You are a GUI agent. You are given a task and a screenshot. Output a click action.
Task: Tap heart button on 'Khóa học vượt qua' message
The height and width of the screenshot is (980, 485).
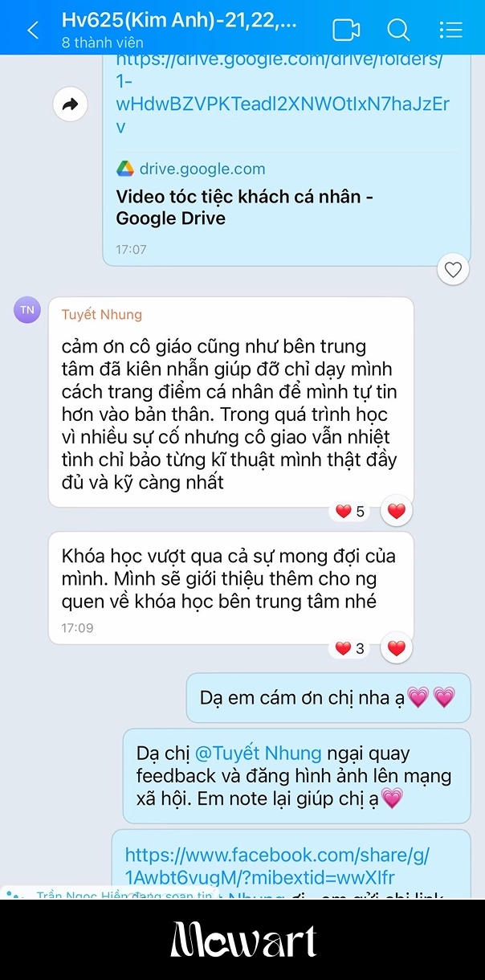[397, 647]
